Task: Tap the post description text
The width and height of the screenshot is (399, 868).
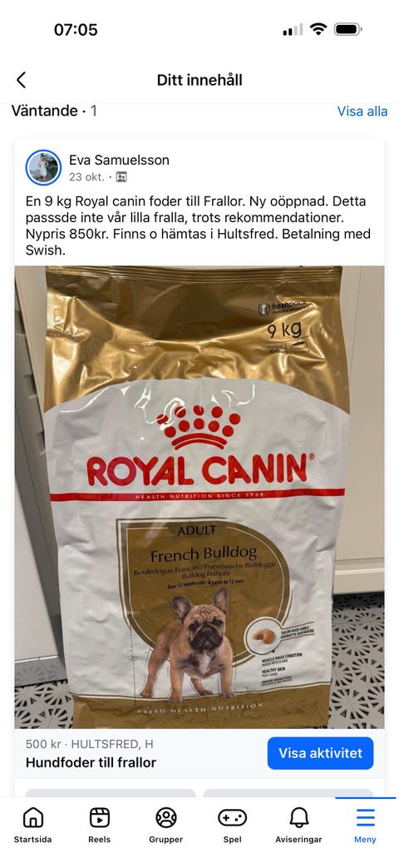Action: pos(198,226)
